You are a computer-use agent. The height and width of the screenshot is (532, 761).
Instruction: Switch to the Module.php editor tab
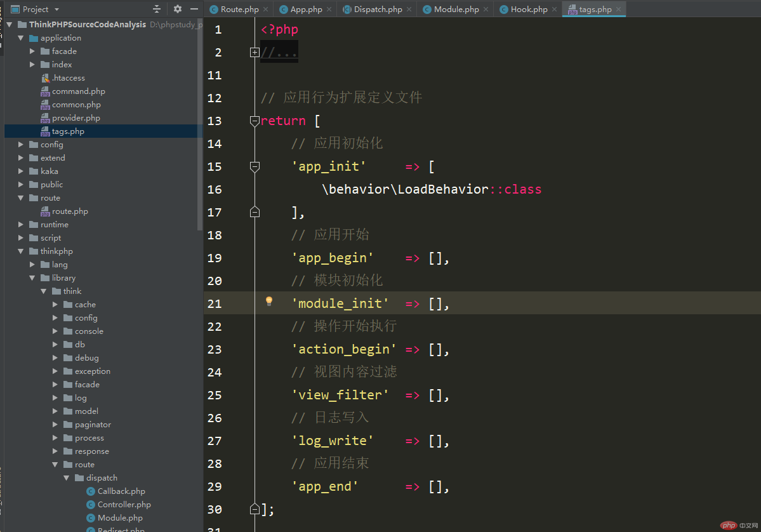coord(456,10)
